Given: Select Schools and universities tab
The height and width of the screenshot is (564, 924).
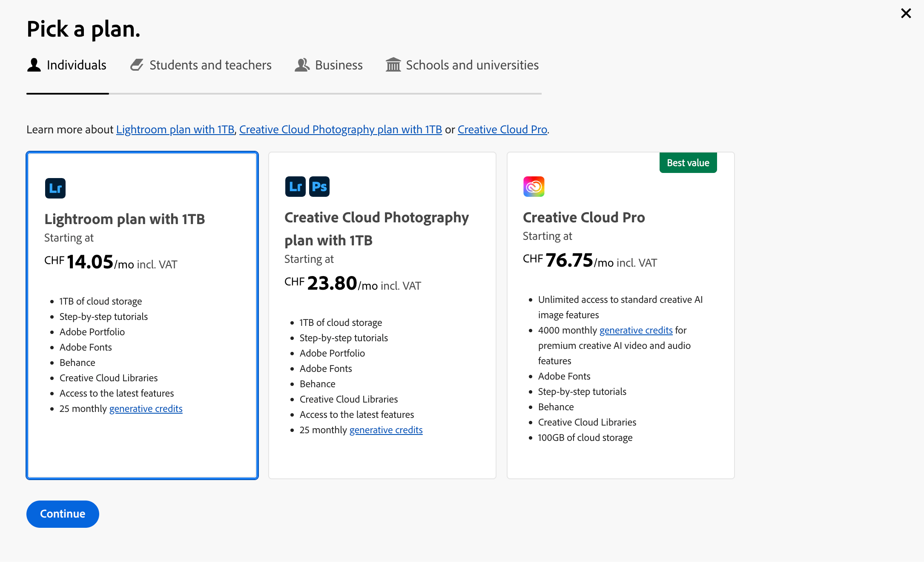Looking at the screenshot, I should (x=472, y=65).
